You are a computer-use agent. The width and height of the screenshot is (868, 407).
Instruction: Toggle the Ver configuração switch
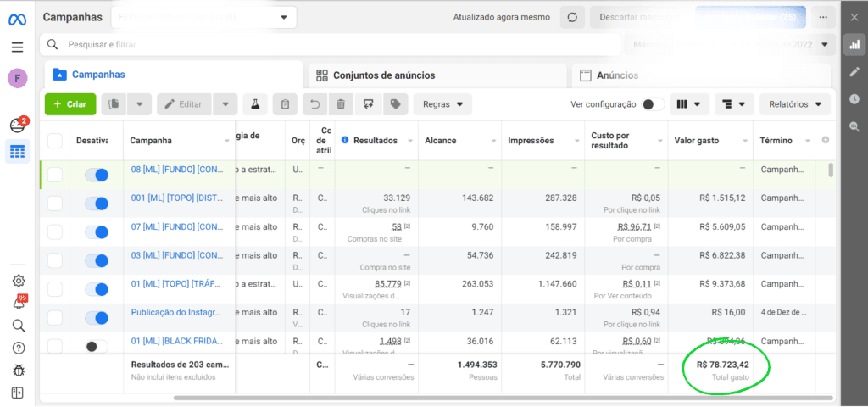(x=652, y=104)
